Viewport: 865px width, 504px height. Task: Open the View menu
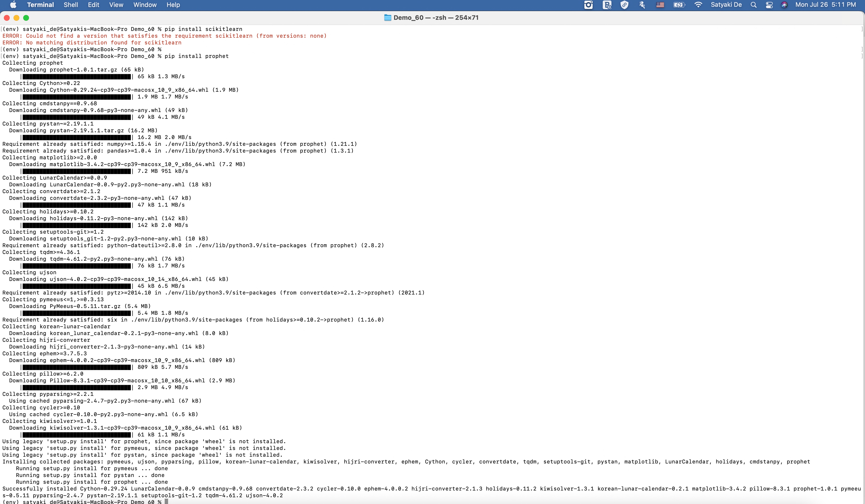(116, 5)
